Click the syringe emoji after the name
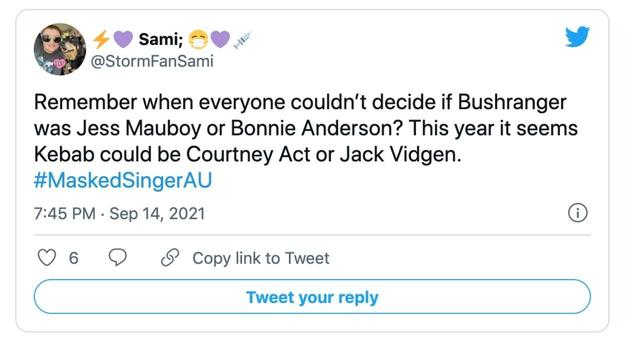 (242, 40)
